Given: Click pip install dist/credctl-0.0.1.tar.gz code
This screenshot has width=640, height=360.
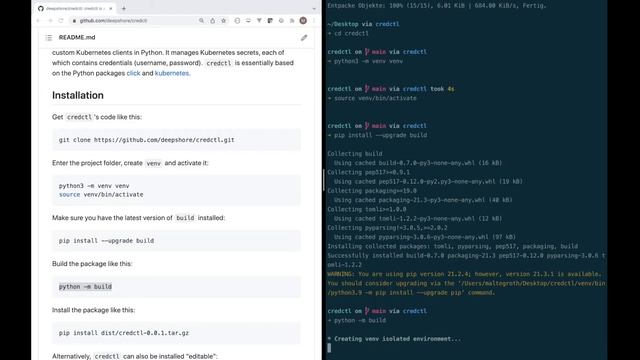Looking at the screenshot, I should click(124, 333).
